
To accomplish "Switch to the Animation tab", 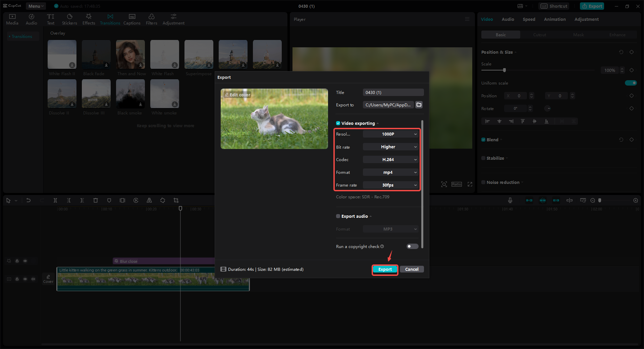I will [x=554, y=19].
